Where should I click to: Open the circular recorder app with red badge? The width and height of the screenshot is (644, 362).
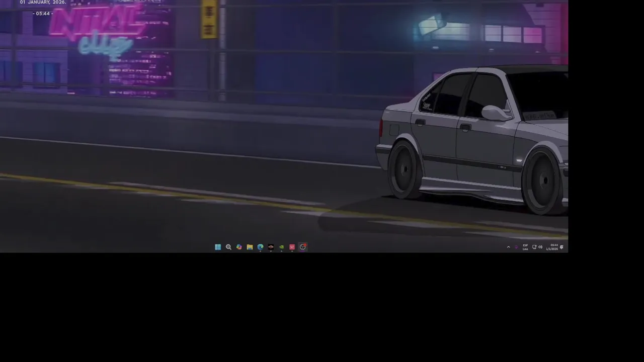click(303, 247)
